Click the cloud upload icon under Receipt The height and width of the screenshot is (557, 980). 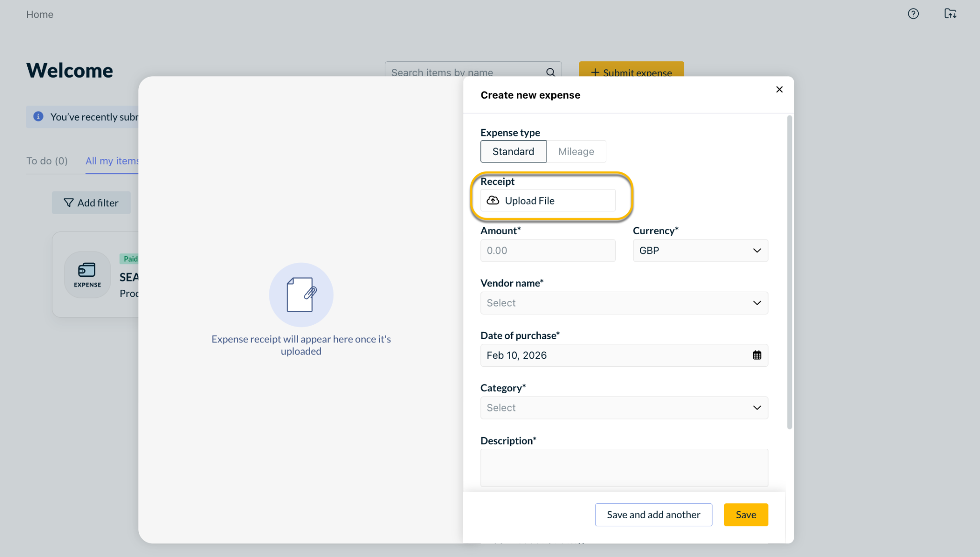click(x=493, y=201)
